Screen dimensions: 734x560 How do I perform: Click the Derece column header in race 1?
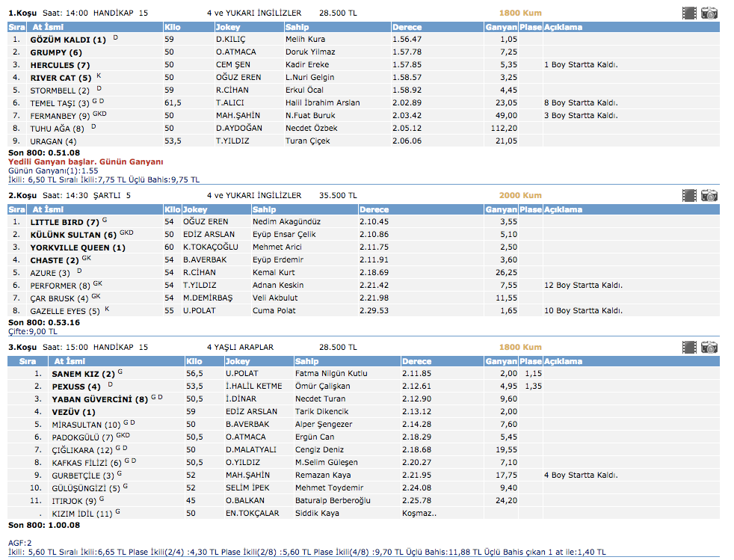pyautogui.click(x=407, y=27)
